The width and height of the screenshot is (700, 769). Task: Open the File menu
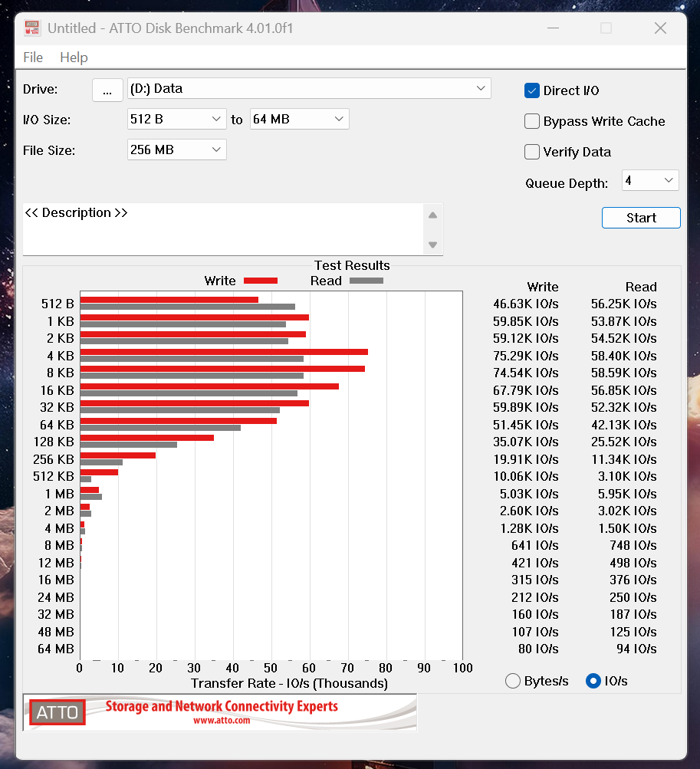tap(33, 58)
